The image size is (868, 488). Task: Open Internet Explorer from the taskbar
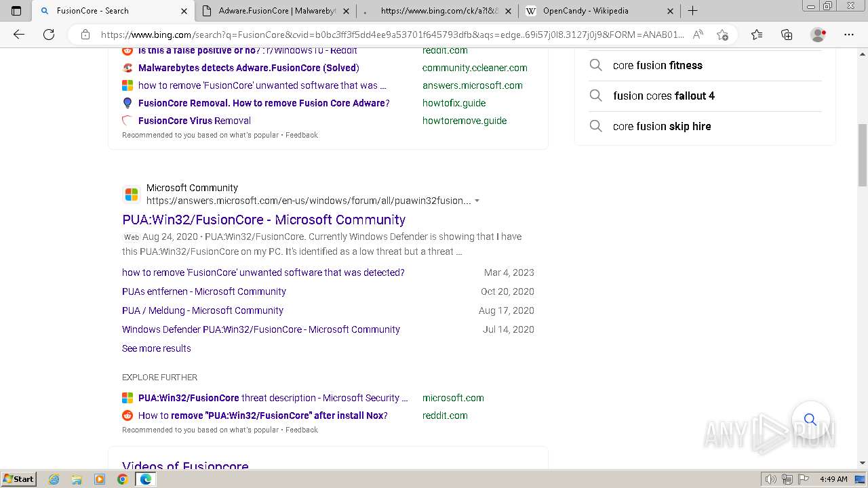(54, 479)
